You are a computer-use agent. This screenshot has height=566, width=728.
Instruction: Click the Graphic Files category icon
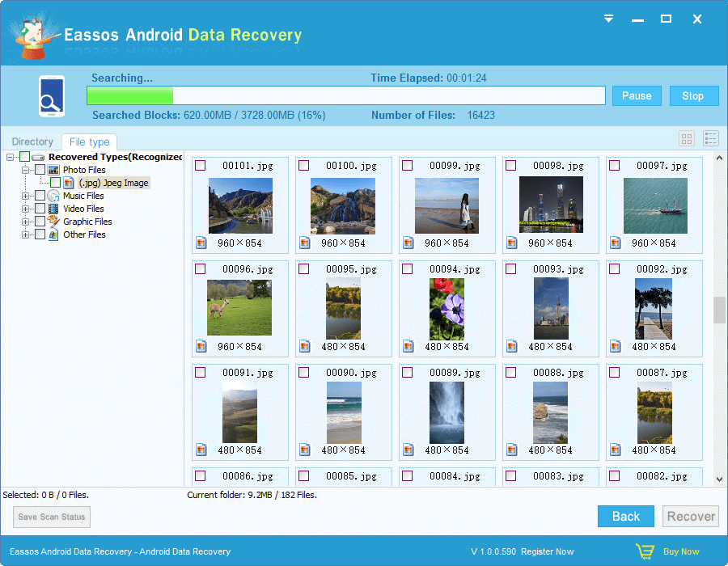(x=54, y=222)
